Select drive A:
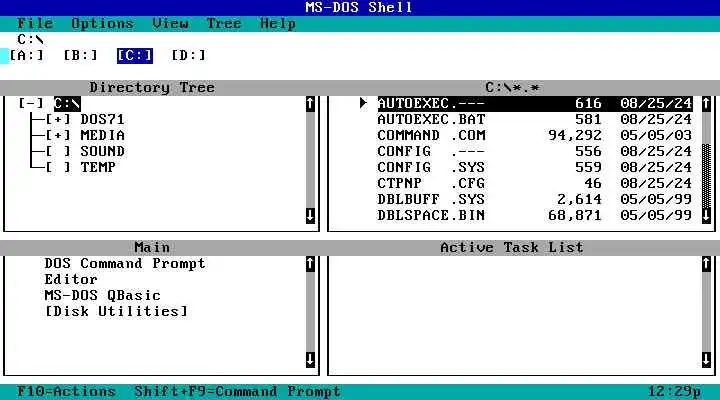 pos(27,56)
